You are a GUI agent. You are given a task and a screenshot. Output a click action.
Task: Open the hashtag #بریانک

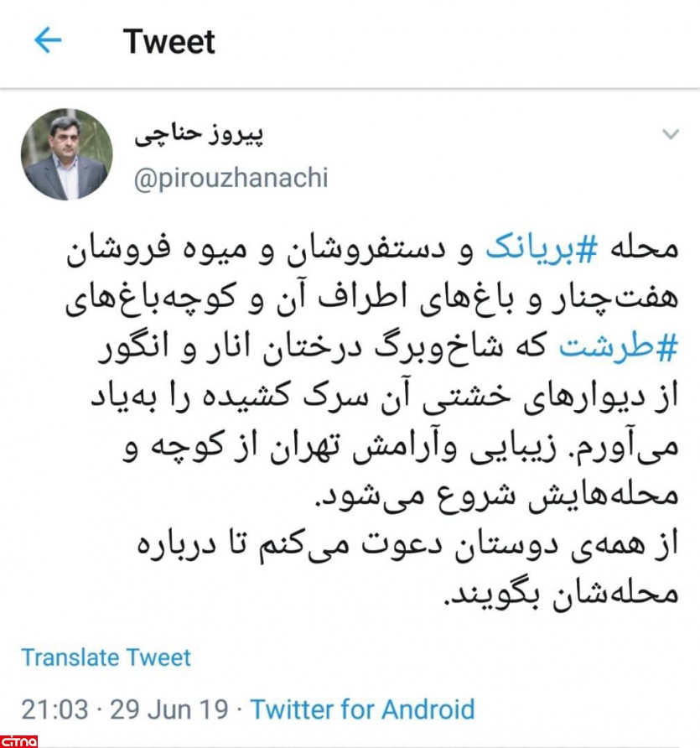(x=542, y=249)
